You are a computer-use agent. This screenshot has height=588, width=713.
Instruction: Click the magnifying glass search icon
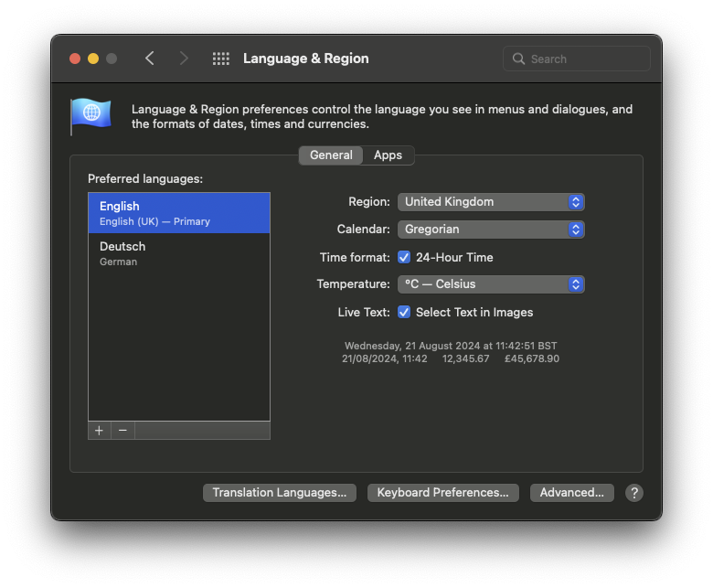coord(519,59)
